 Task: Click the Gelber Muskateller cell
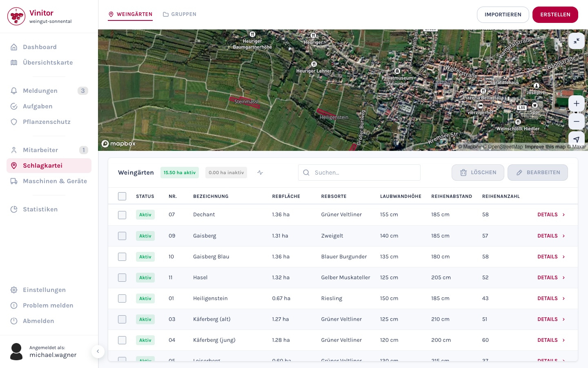pyautogui.click(x=346, y=278)
